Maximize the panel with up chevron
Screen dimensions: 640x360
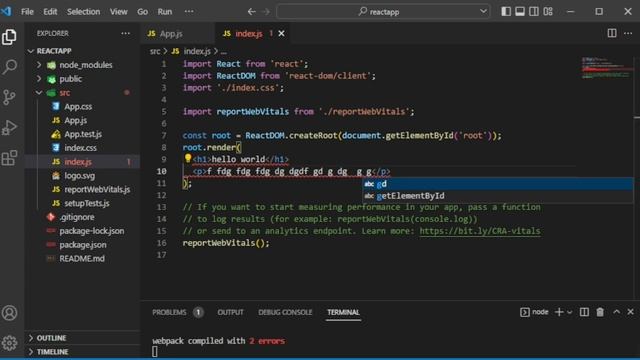(x=616, y=312)
